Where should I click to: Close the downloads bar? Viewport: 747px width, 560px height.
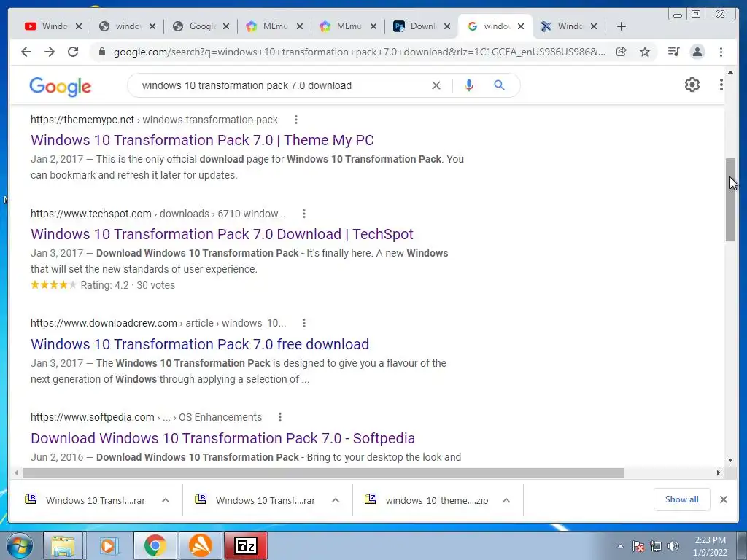point(723,499)
